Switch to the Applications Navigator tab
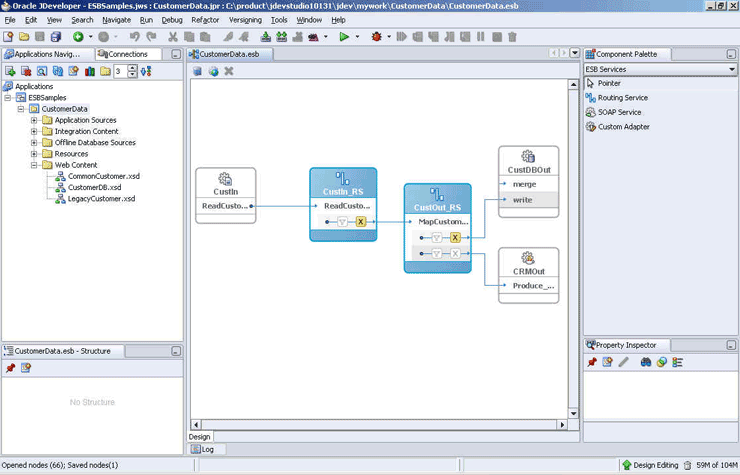This screenshot has width=740, height=475. (47, 54)
